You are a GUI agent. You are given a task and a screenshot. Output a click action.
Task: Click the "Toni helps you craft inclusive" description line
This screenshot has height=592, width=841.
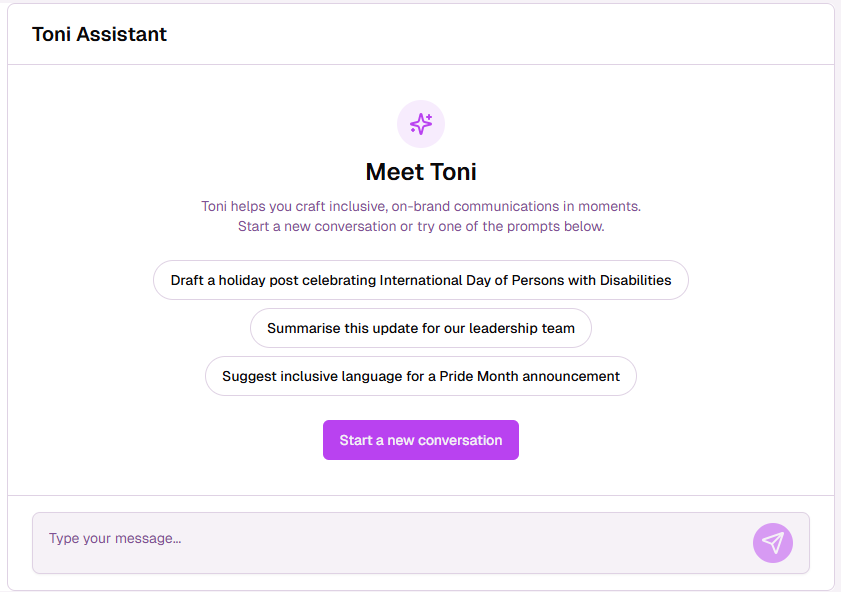tap(421, 207)
